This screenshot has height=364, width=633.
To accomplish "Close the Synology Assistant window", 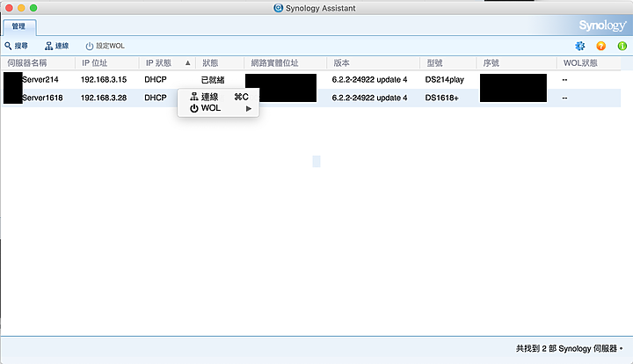I will click(x=10, y=8).
